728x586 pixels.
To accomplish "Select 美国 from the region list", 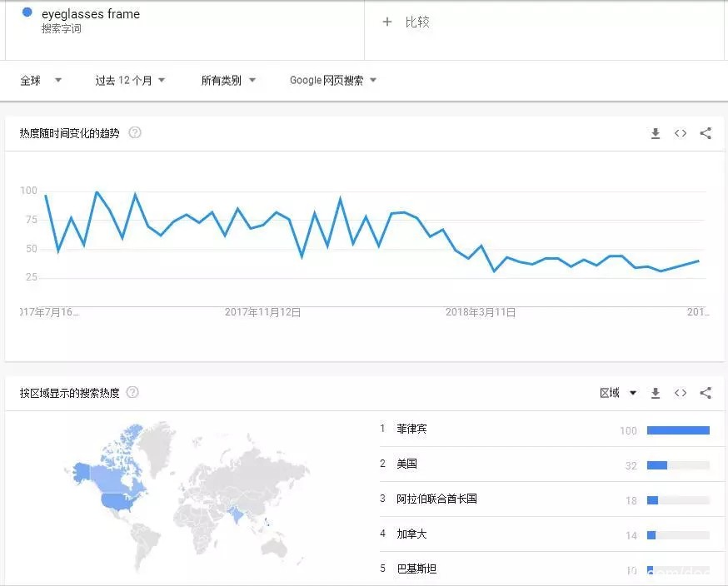I will tap(406, 464).
